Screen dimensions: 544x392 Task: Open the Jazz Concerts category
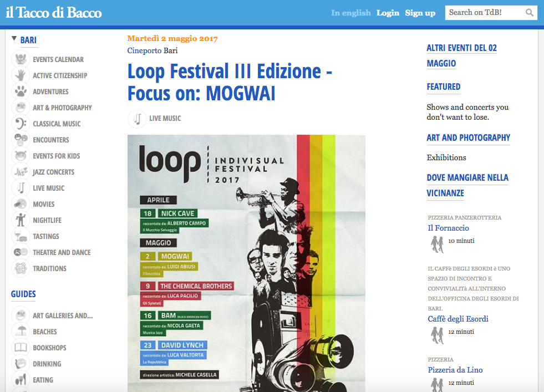53,172
